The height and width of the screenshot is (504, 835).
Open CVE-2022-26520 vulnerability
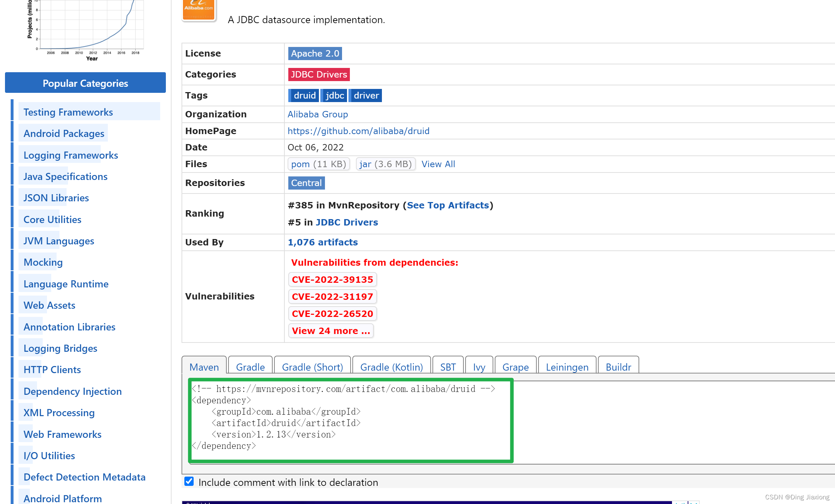332,314
